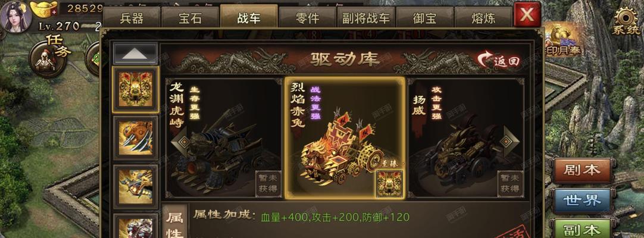Open the 印月奉 event icon

[561, 40]
